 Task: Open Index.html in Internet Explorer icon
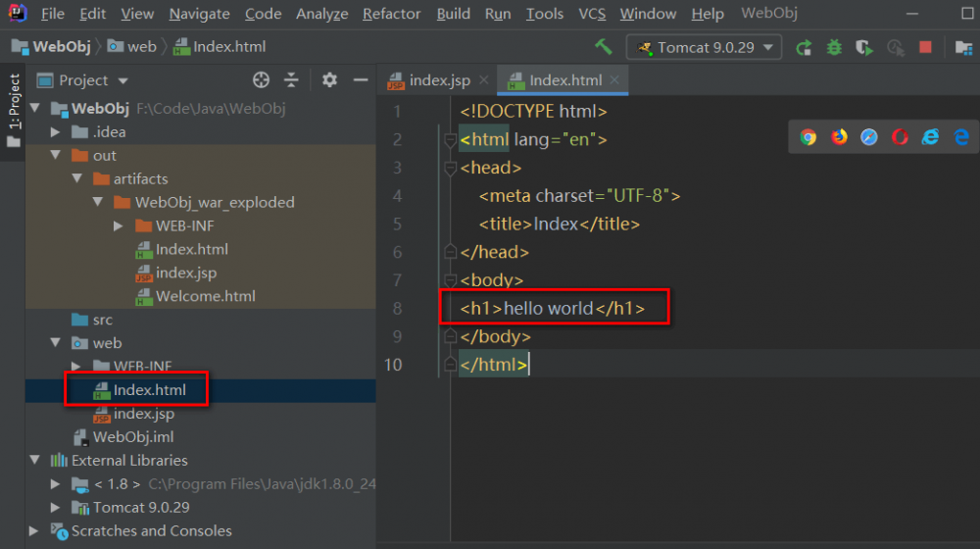point(931,137)
